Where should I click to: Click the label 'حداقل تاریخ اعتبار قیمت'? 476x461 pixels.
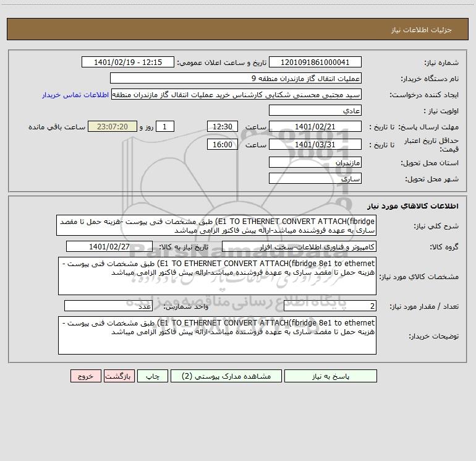pyautogui.click(x=431, y=145)
